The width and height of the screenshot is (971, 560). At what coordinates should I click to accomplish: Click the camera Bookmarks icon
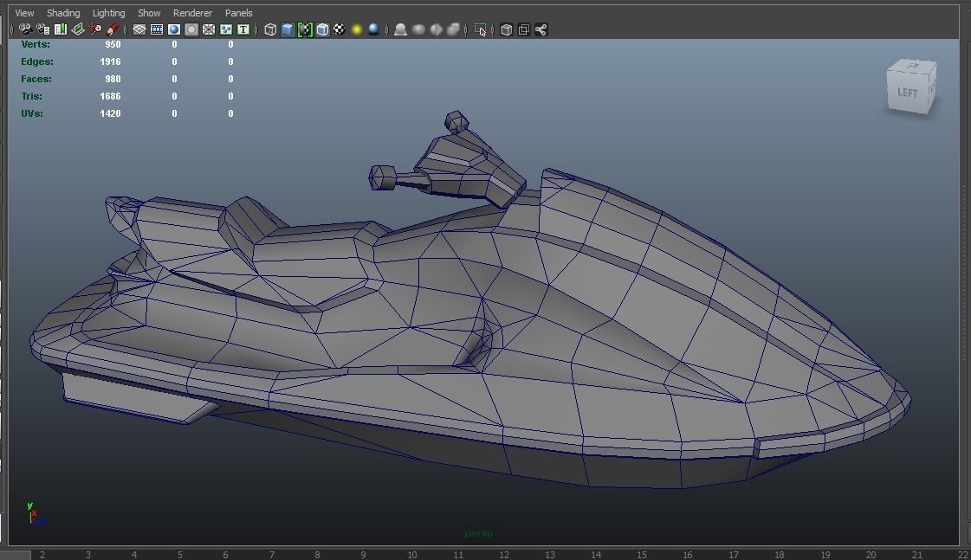[x=61, y=29]
